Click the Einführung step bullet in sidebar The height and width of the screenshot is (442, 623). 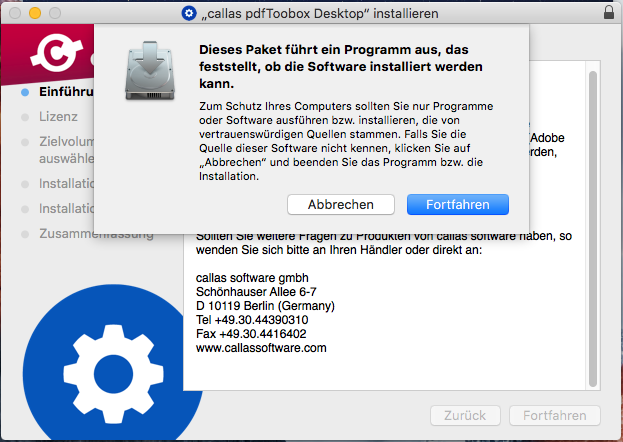pyautogui.click(x=25, y=92)
